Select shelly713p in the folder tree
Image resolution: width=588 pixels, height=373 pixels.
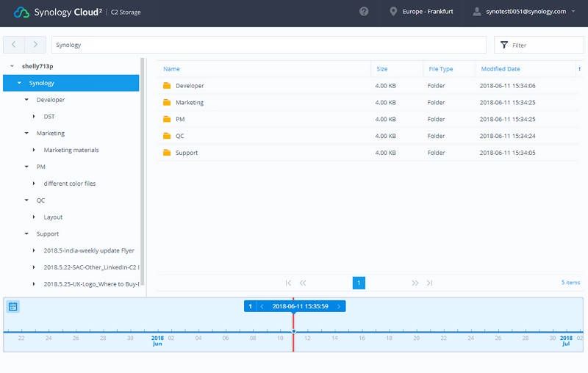tap(37, 66)
